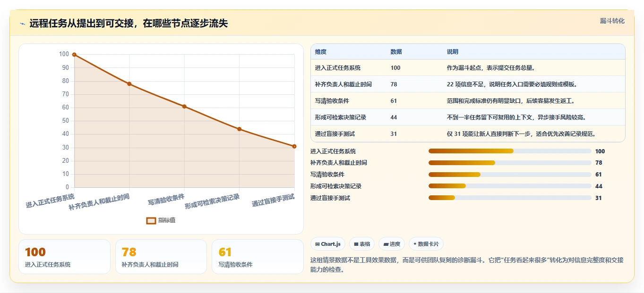
Task: Click the 数据 table column header
Action: point(396,52)
